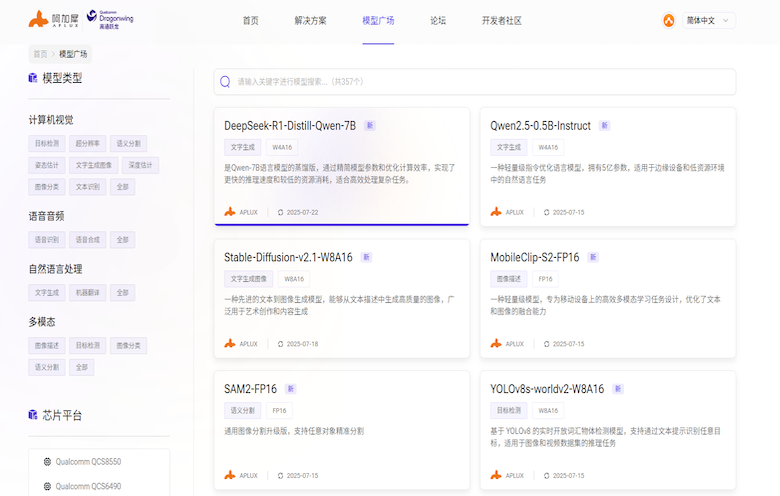The image size is (780, 496).
Task: Click the chip icon next to Qualcomm QCS6490
Action: [x=47, y=486]
